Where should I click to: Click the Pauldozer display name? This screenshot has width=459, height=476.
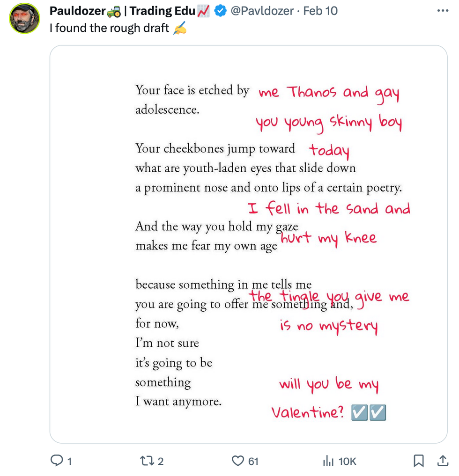tap(77, 11)
